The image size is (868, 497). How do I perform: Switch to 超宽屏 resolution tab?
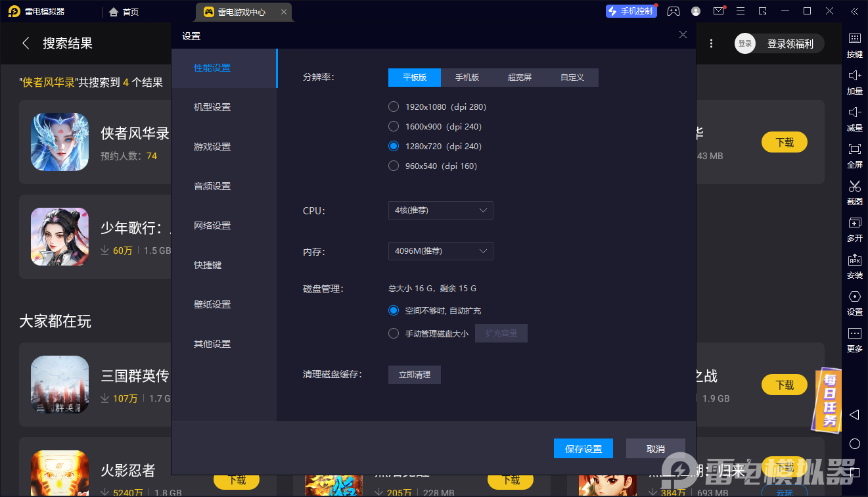tap(520, 78)
